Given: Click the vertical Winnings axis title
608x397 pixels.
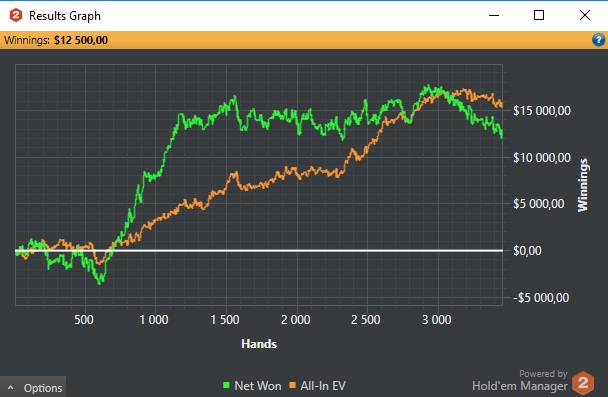Looking at the screenshot, I should 582,185.
